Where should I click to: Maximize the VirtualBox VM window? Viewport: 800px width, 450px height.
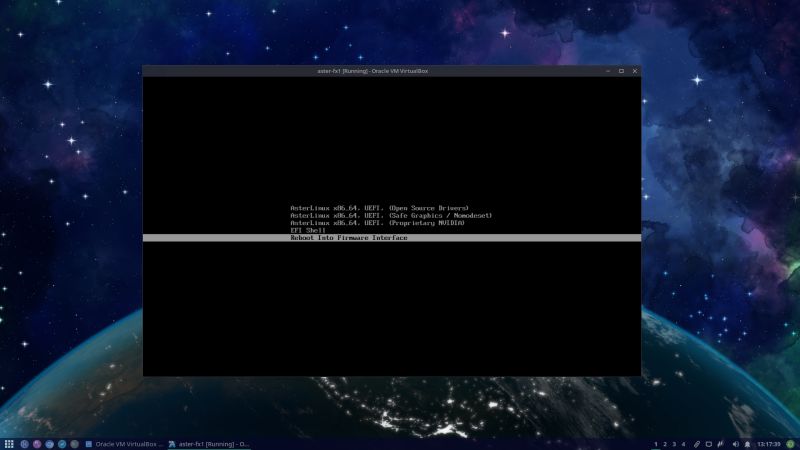[x=621, y=71]
